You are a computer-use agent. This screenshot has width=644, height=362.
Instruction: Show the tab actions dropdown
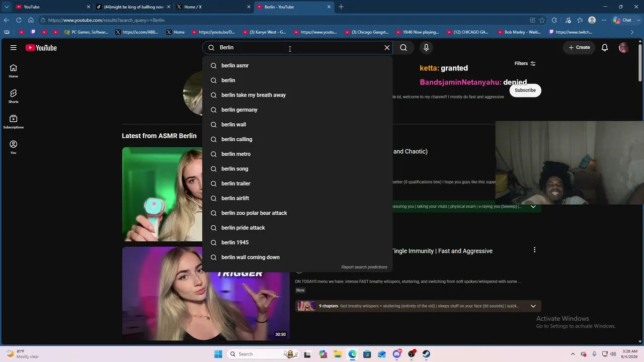point(7,7)
